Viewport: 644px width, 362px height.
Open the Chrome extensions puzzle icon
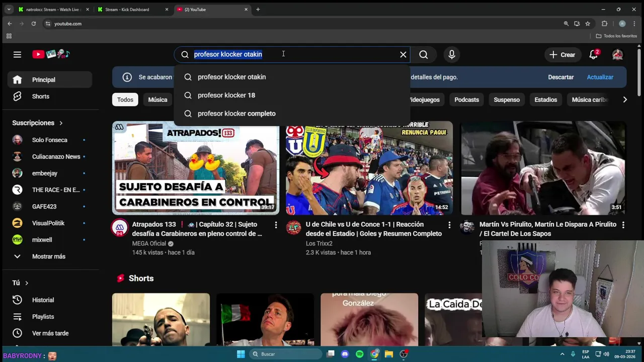(x=605, y=24)
